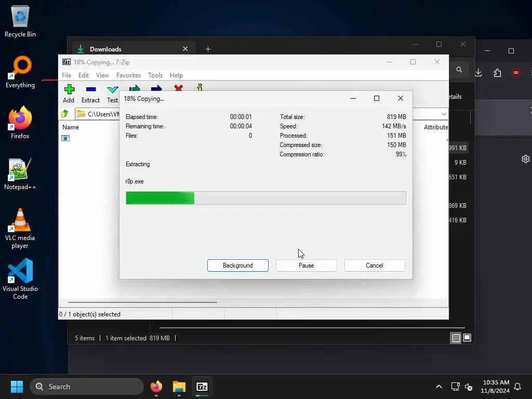Open the Recycle Bin desktop icon
532x399 pixels.
(20, 21)
